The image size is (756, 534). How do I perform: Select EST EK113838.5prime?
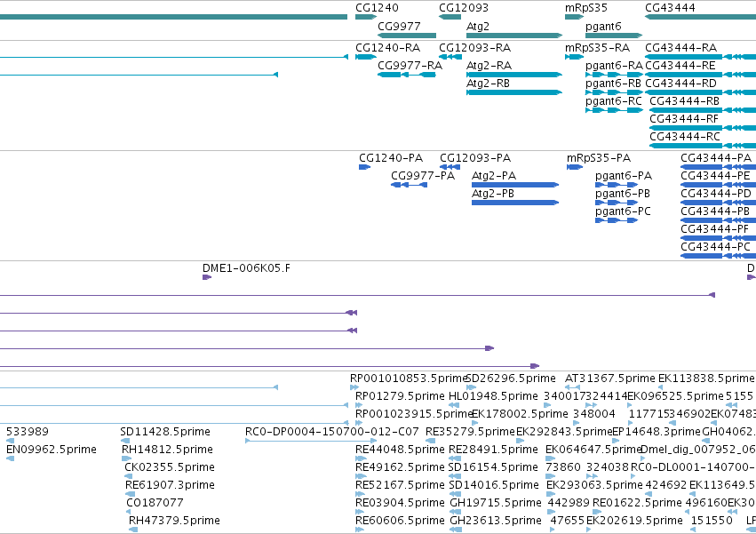tap(661, 387)
